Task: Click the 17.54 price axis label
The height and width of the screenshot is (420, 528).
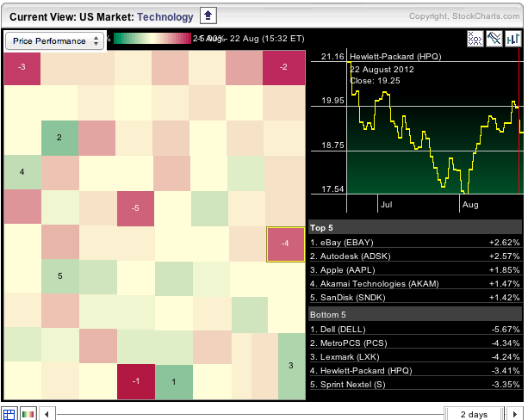Action: (x=332, y=189)
